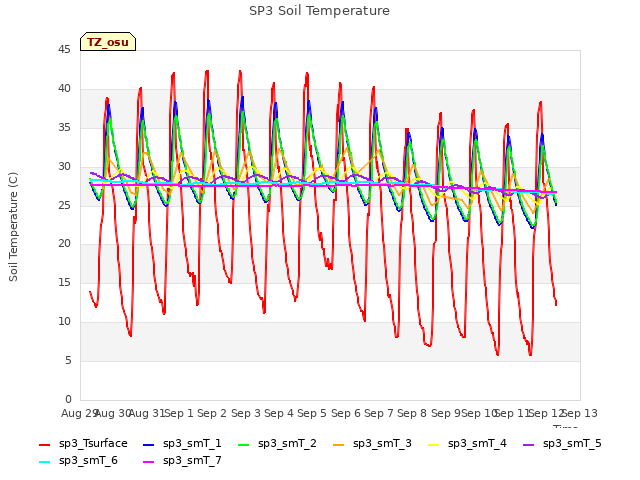
Task: Click the 15 y-axis tick label
Action: (64, 282)
